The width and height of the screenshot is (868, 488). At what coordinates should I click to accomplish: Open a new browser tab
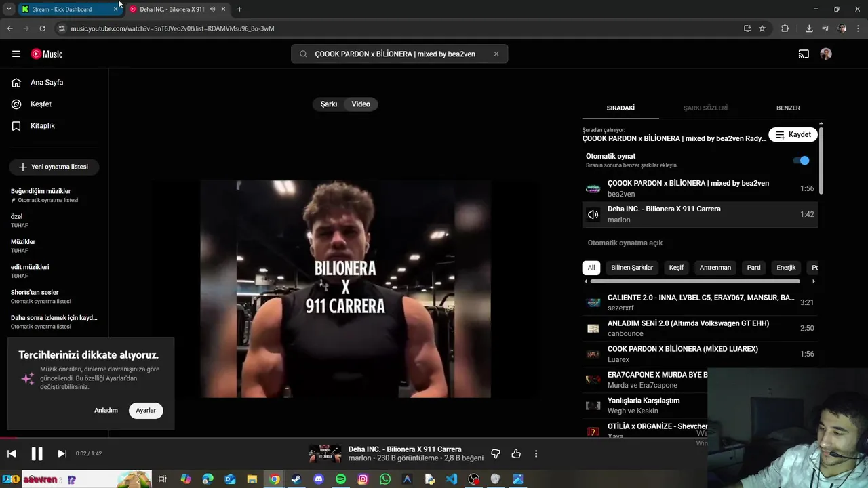(x=239, y=9)
